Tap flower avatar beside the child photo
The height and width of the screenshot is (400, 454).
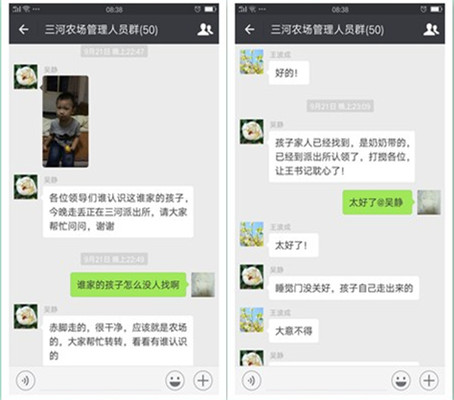click(x=26, y=77)
